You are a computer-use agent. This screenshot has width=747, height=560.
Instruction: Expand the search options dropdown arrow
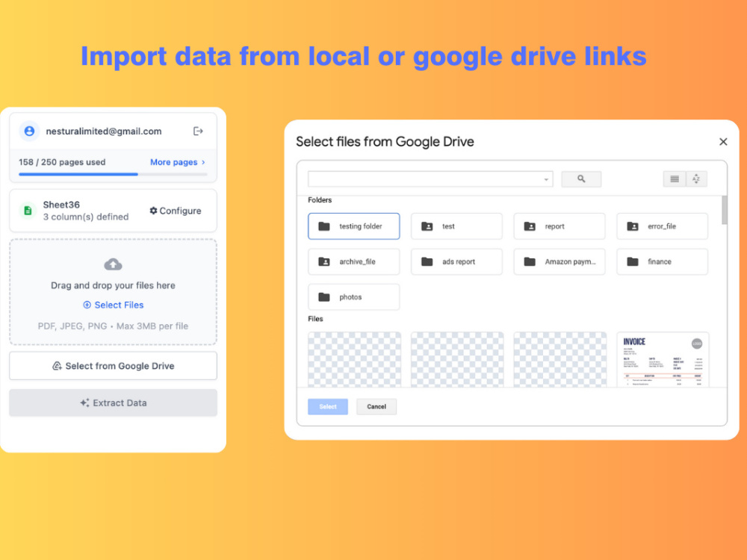click(x=546, y=179)
